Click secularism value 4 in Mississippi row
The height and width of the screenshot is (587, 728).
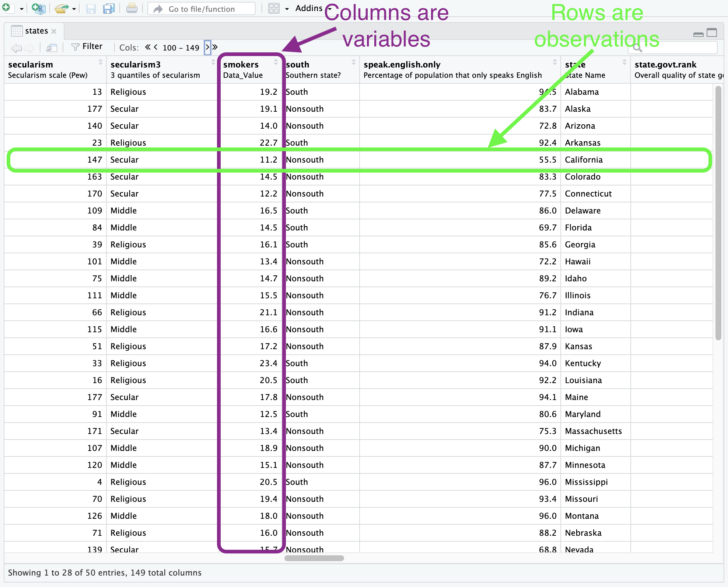coord(99,482)
